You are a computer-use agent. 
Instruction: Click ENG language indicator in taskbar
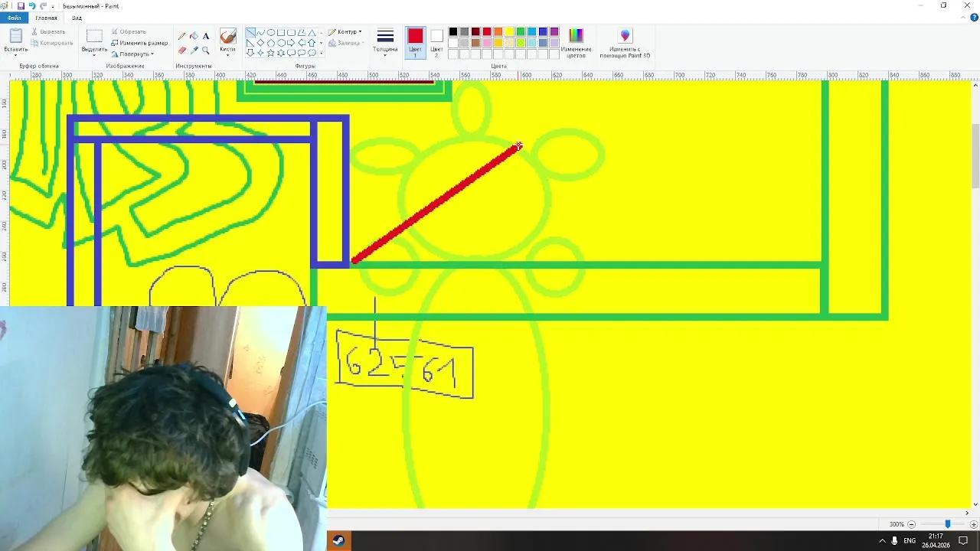click(910, 540)
